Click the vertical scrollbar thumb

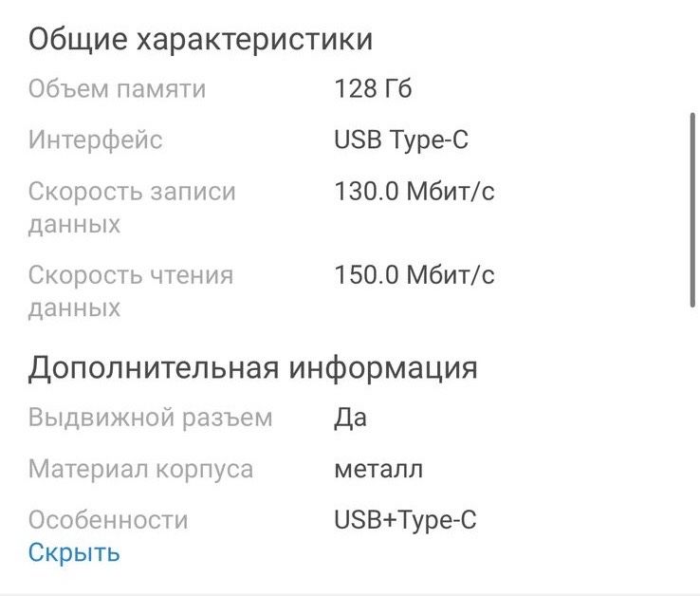[x=692, y=209]
